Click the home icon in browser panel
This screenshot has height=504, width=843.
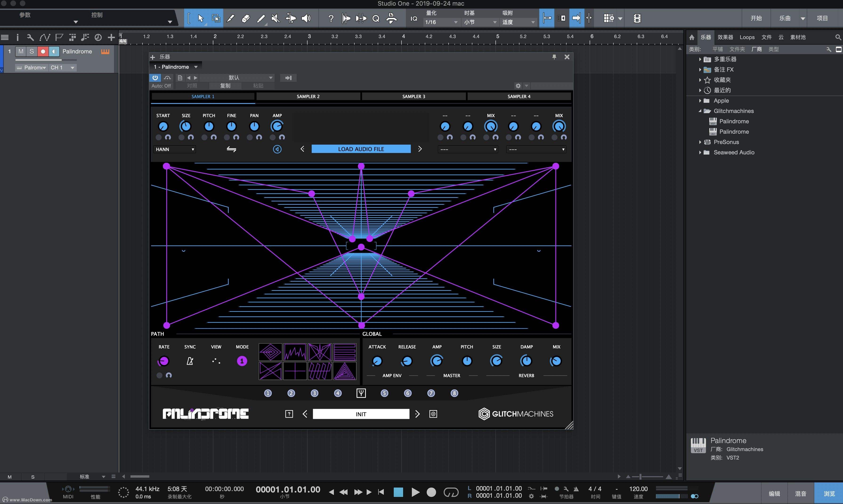click(692, 37)
